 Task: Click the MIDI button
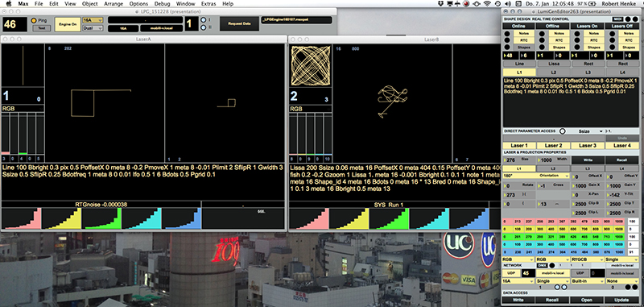pos(617,19)
